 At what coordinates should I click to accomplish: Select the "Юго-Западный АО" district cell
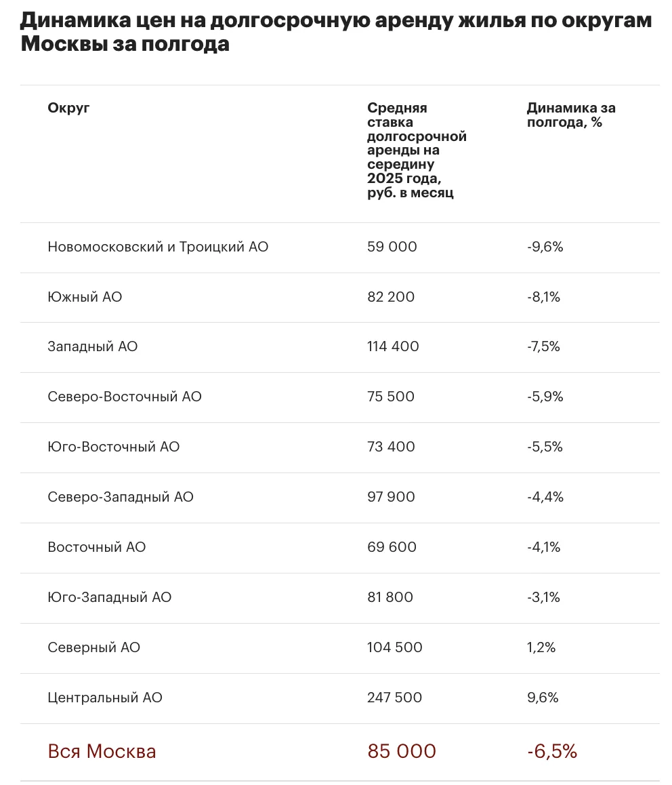[x=109, y=597]
